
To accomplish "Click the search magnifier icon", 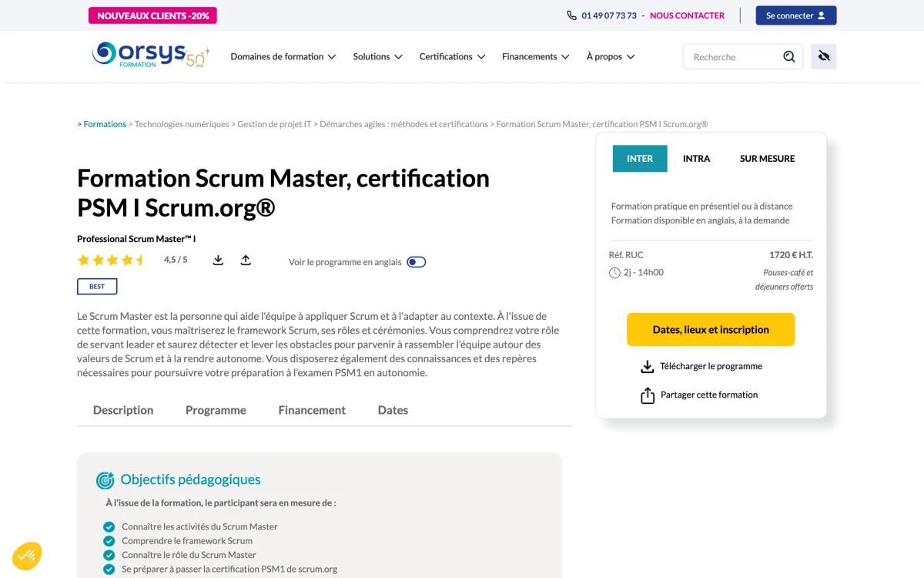I will click(789, 56).
